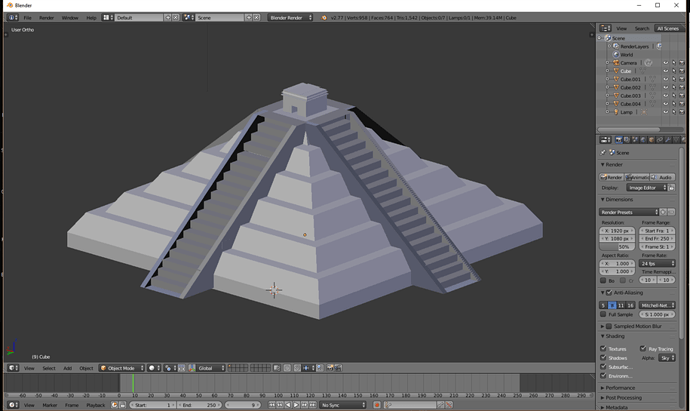
Task: Click the 3D view editor type icon
Action: tap(12, 368)
